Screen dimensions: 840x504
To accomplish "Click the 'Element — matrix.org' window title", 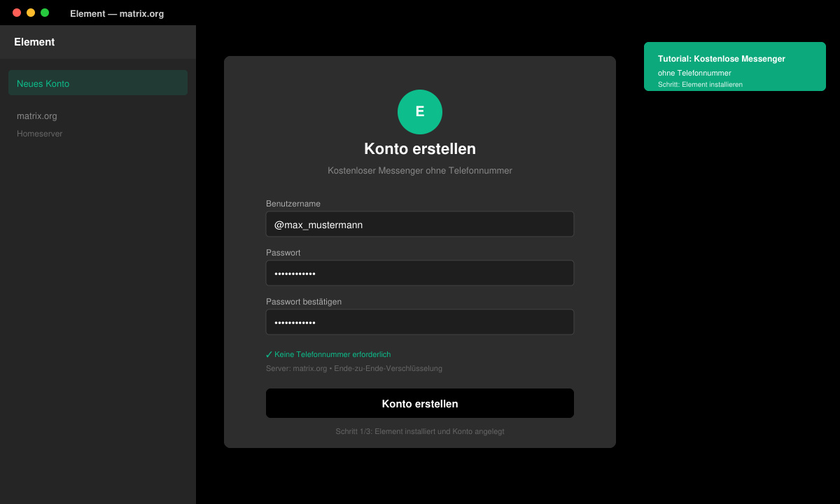I will [117, 13].
